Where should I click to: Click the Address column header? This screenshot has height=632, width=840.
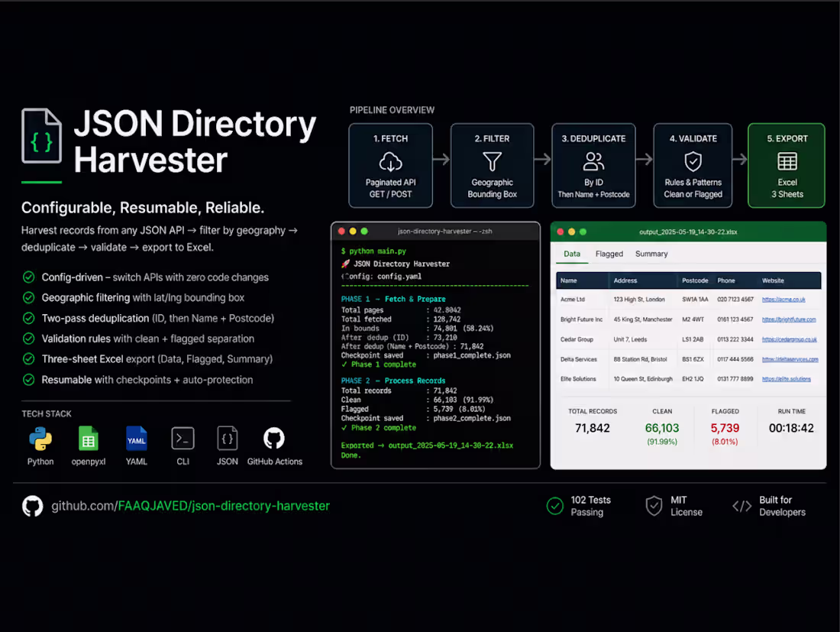tap(625, 281)
